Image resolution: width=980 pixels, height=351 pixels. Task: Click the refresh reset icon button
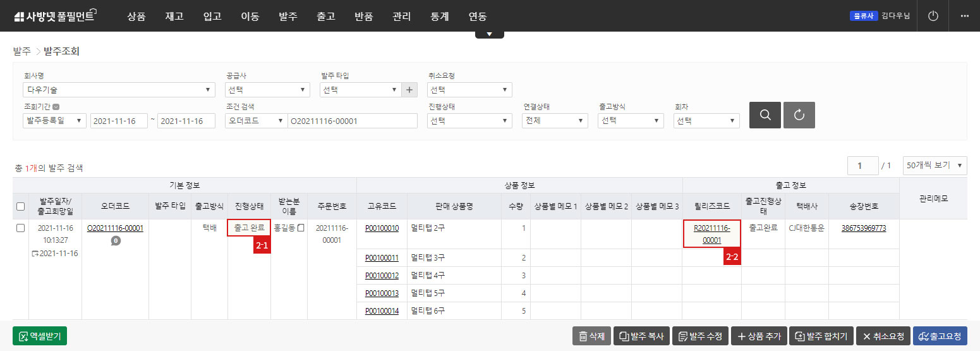coord(799,115)
